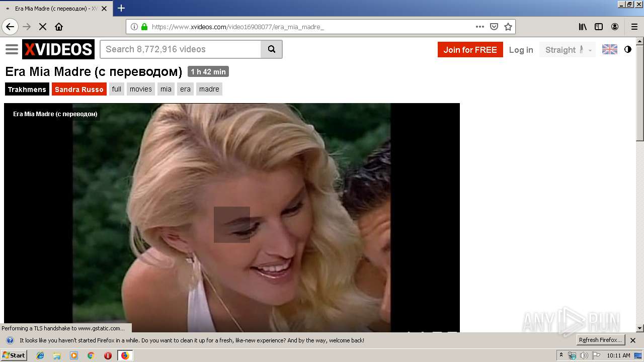Open the Trakhmens uploader tag

click(27, 89)
